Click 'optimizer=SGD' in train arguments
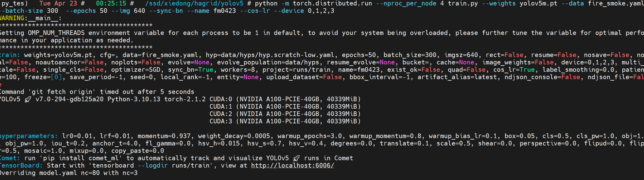 click(x=136, y=70)
